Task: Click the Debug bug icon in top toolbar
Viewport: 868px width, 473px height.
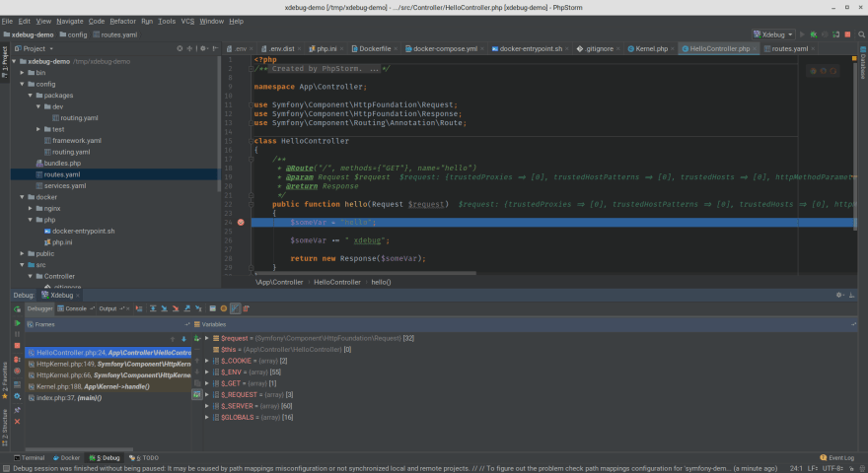Action: [x=813, y=34]
